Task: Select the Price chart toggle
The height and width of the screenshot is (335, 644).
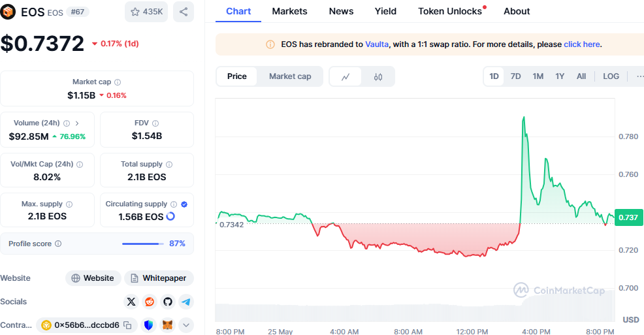Action: click(x=237, y=76)
